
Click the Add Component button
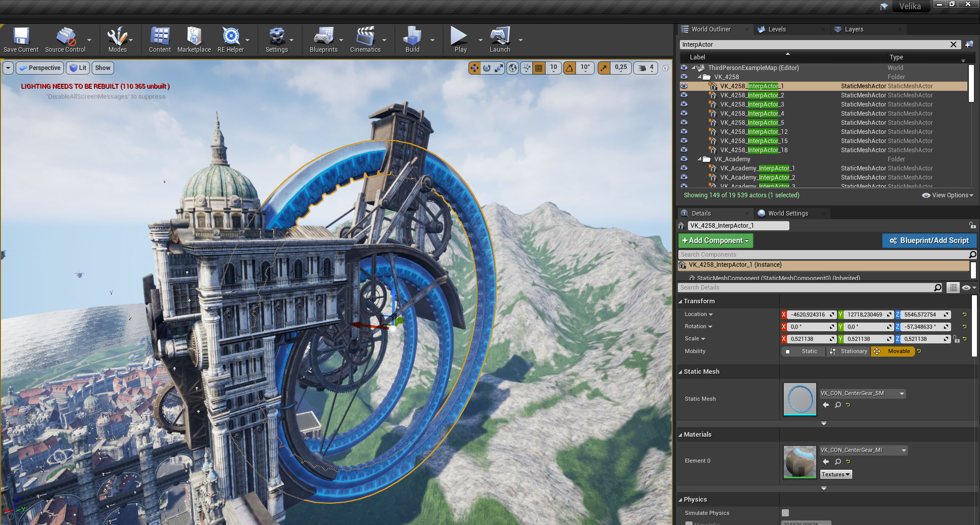coord(715,240)
